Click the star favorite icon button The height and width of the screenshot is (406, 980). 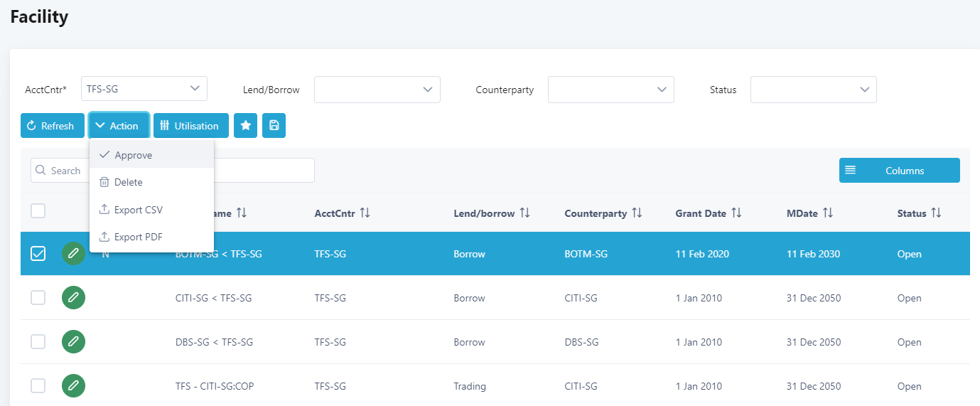point(245,126)
